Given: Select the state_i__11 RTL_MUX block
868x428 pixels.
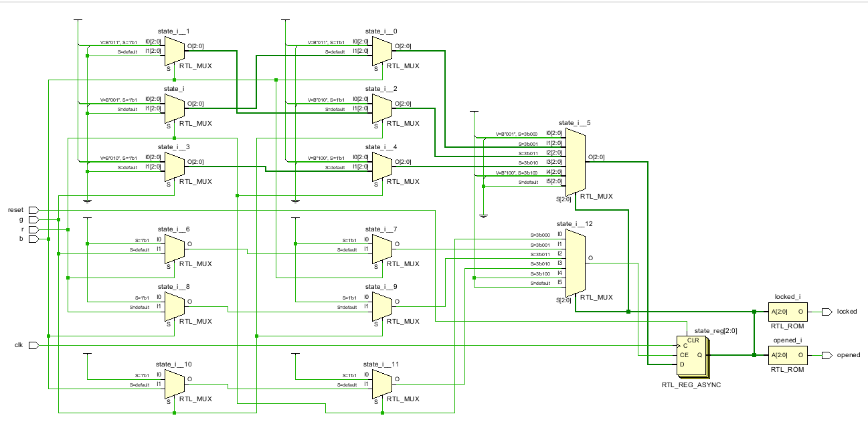Looking at the screenshot, I should coord(381,383).
